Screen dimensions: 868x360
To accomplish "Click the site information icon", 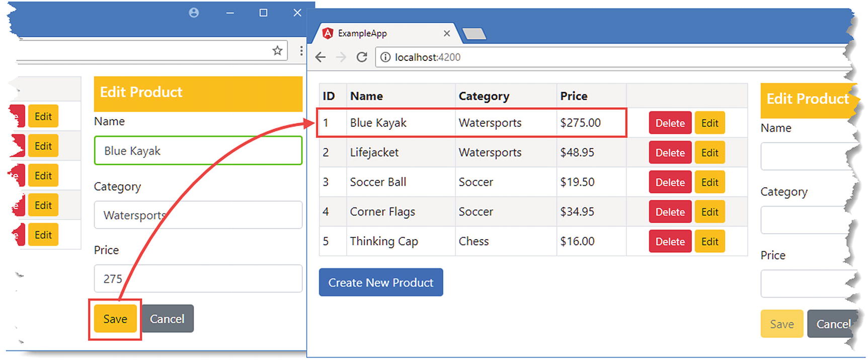I will click(385, 57).
